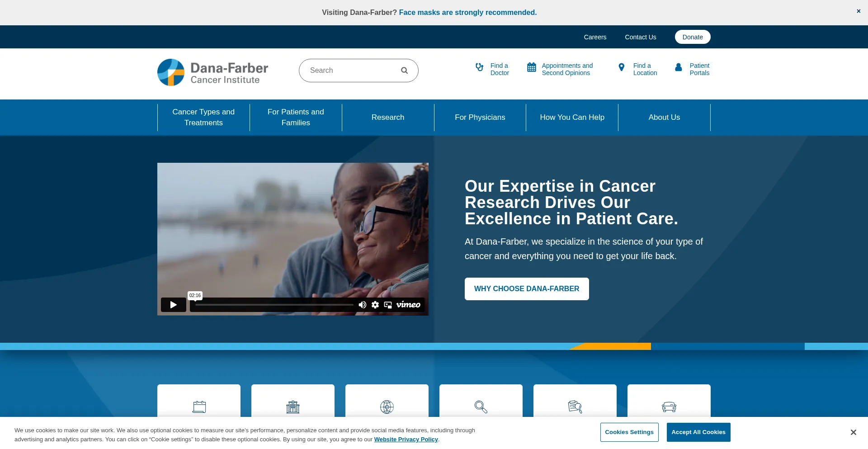Mute or unmute the Vimeo video
This screenshot has width=868, height=449.
click(x=362, y=305)
